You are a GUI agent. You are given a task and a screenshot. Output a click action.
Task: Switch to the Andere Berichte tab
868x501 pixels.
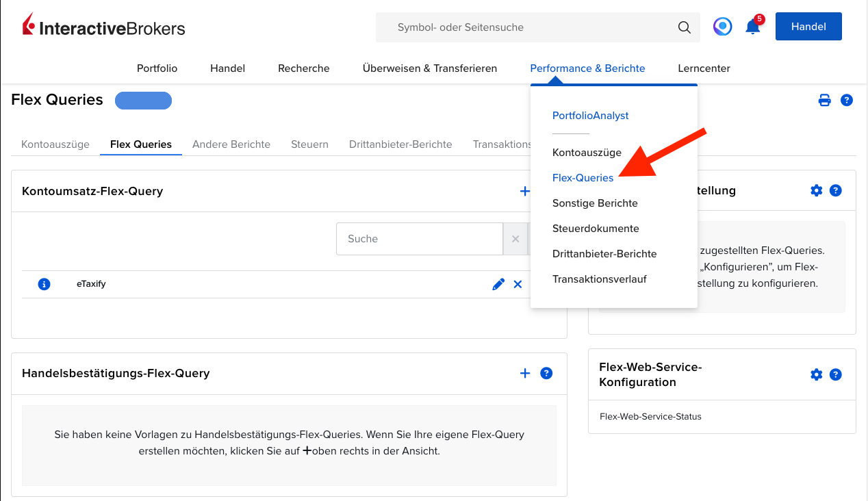pos(231,144)
